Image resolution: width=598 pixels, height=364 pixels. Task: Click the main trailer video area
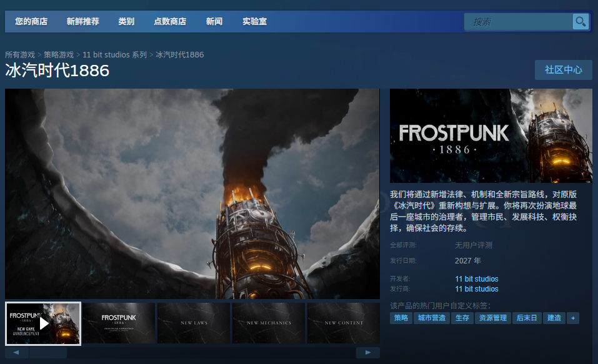click(x=192, y=194)
